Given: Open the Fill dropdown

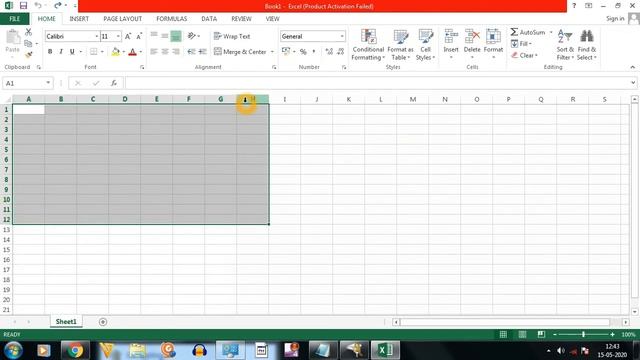Looking at the screenshot, I should click(x=521, y=44).
